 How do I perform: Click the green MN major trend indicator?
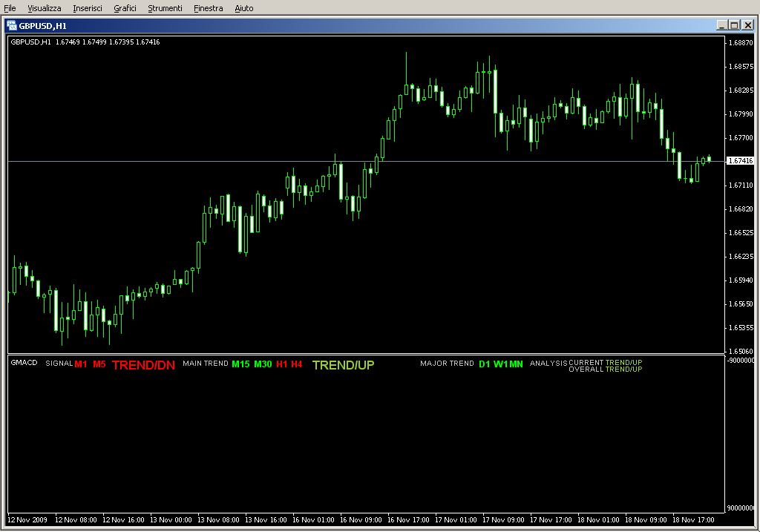click(517, 364)
